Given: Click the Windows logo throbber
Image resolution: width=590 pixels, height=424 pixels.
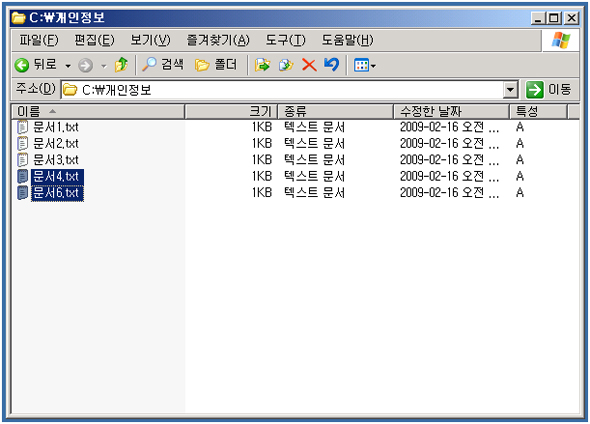Looking at the screenshot, I should click(x=561, y=40).
